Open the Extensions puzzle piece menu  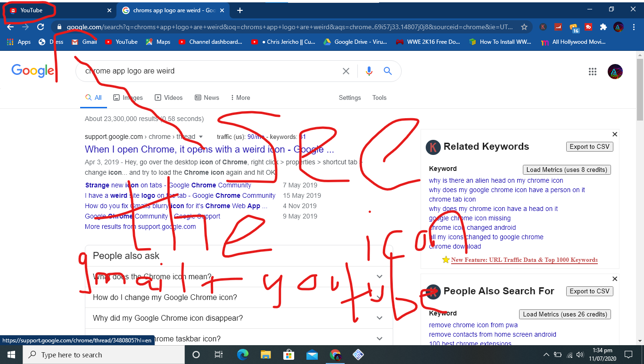[x=603, y=27]
